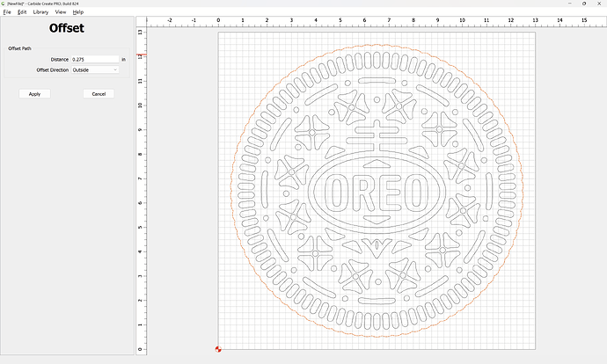Viewport: 607px width, 364px height.
Task: Select the letter E in the OREO design
Action: 389,193
